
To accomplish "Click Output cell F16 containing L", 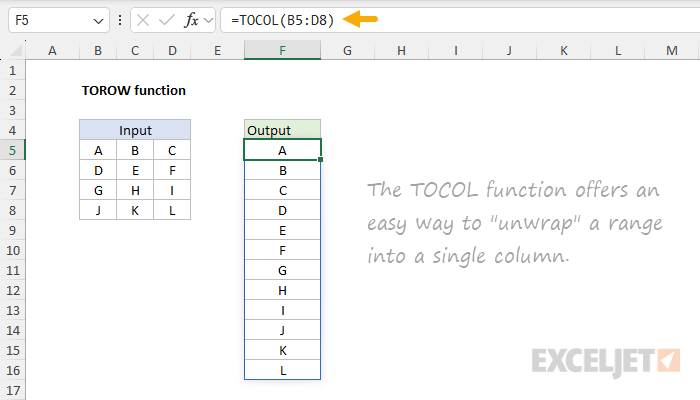I will click(x=282, y=370).
